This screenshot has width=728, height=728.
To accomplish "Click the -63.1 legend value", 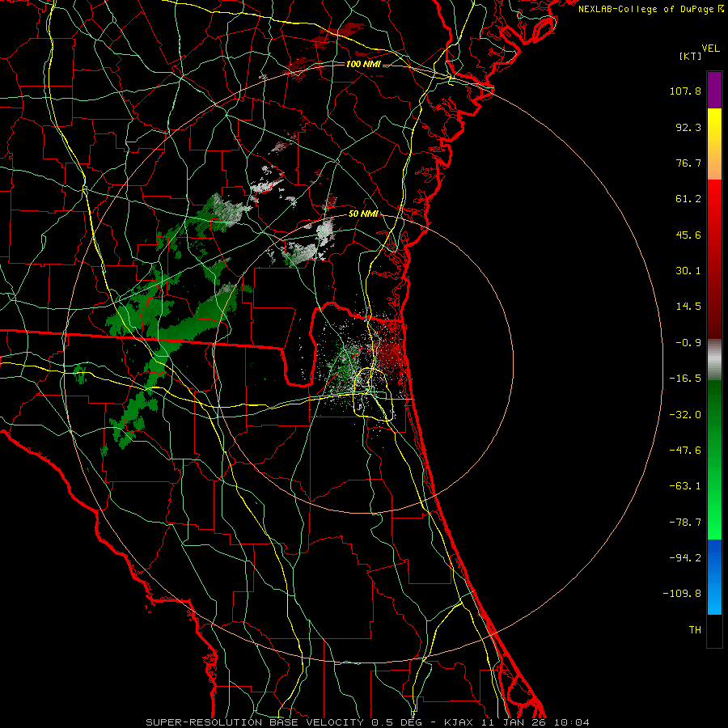I will click(x=685, y=486).
